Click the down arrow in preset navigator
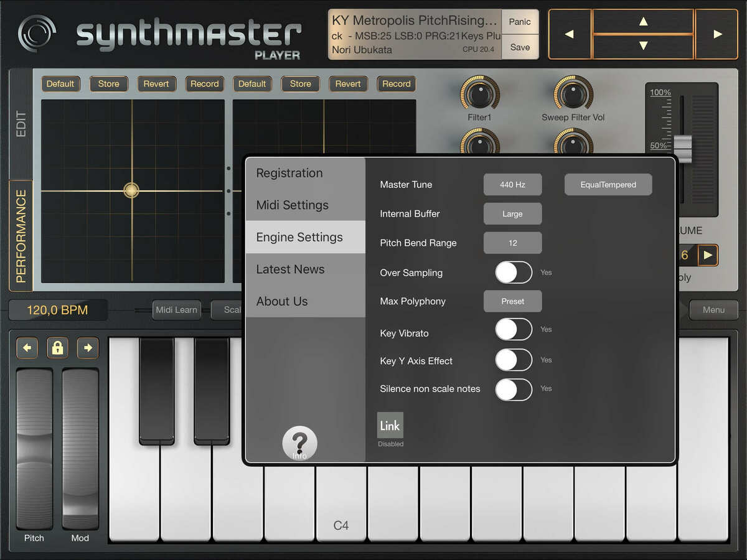The height and width of the screenshot is (560, 747). click(x=643, y=46)
